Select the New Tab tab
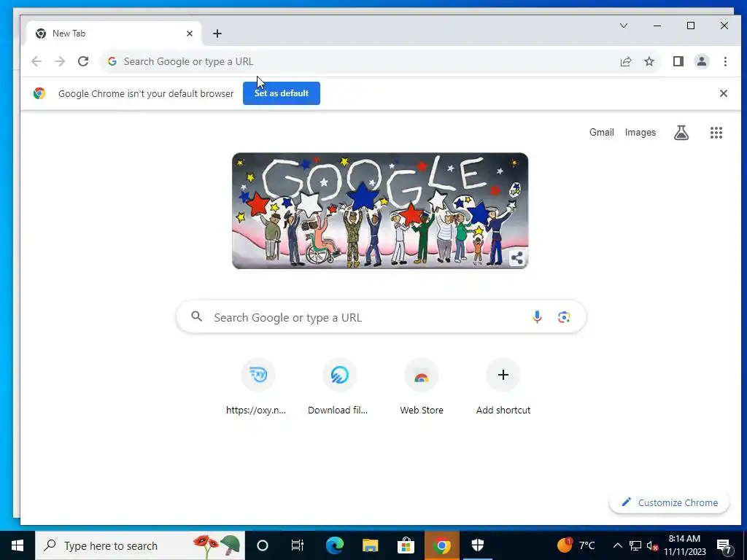Image resolution: width=747 pixels, height=560 pixels. pos(114,34)
